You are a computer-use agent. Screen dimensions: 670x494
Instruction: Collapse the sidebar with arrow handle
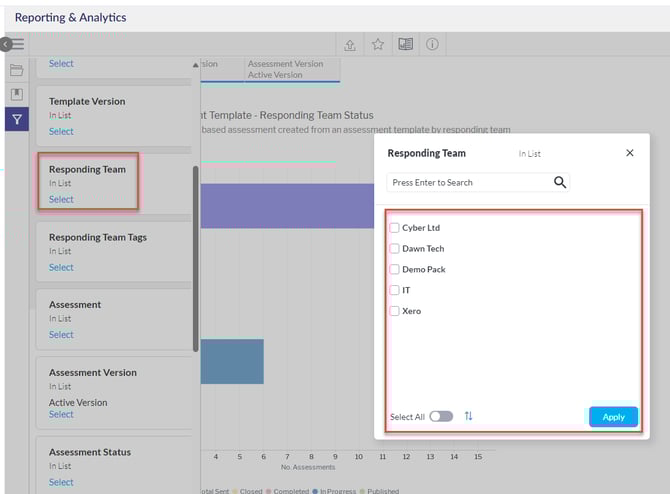[5, 45]
